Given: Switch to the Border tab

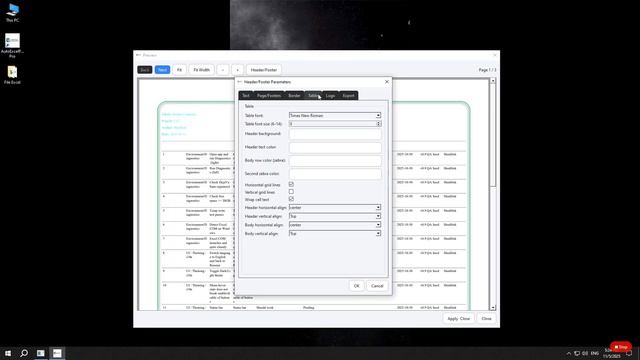Looking at the screenshot, I should pos(294,96).
